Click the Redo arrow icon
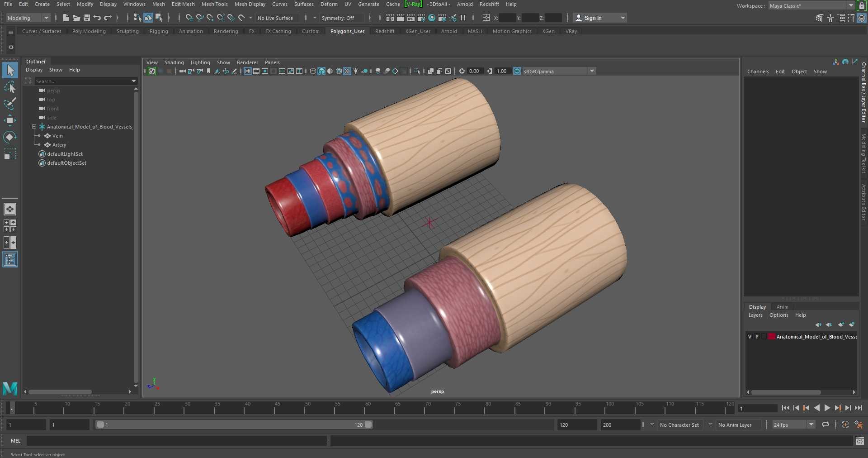The width and height of the screenshot is (868, 458). coord(108,18)
